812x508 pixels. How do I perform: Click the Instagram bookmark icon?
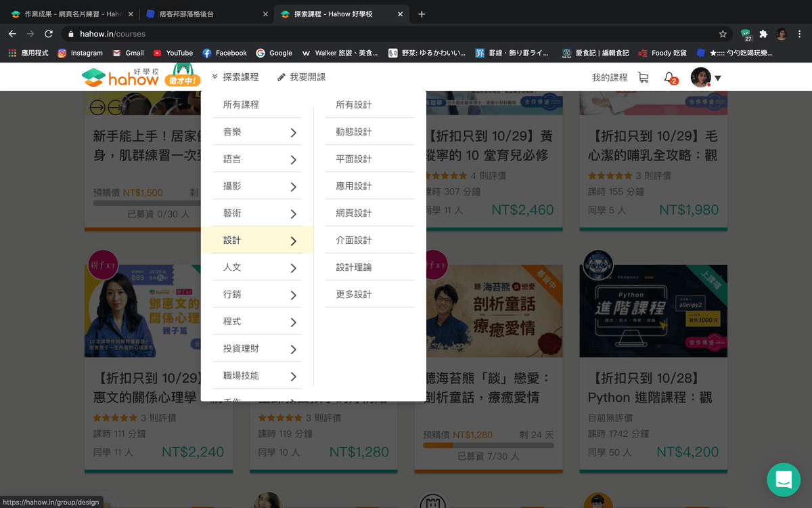[62, 52]
